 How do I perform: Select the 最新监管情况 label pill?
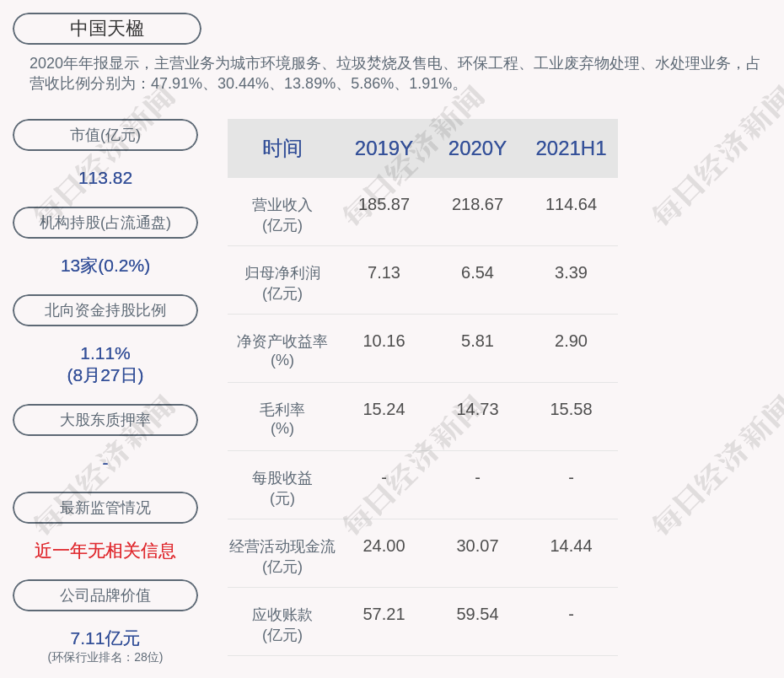105,508
